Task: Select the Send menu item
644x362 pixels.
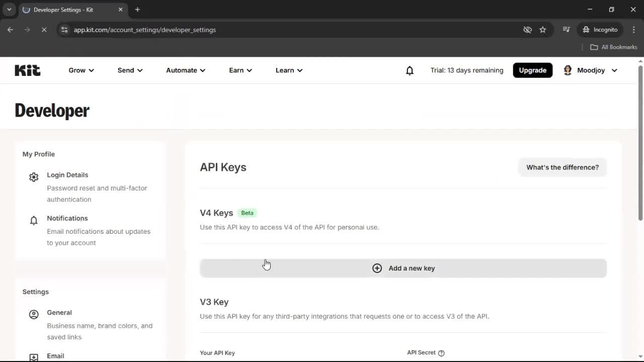Action: (x=129, y=70)
